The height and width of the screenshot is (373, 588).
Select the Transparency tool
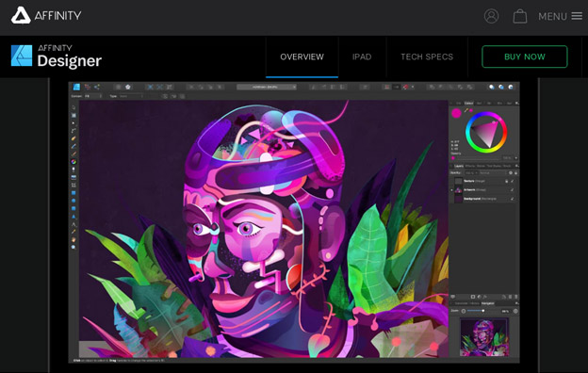[73, 170]
